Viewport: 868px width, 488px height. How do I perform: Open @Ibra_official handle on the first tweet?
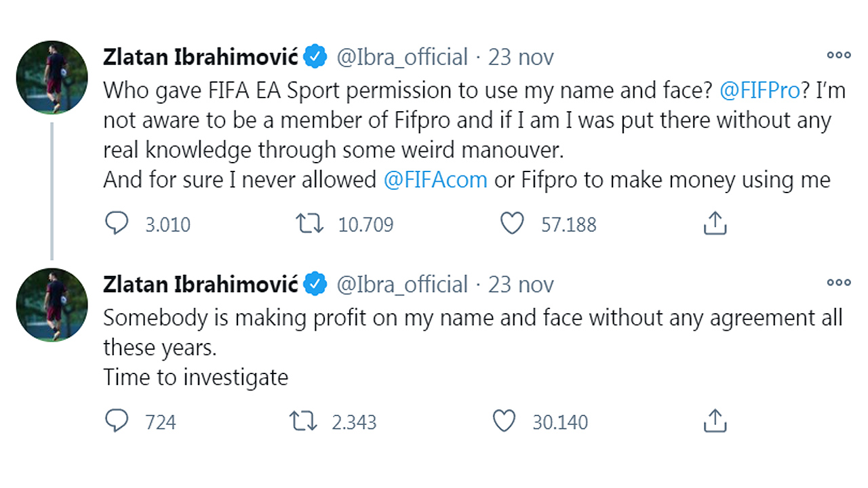[x=402, y=57]
